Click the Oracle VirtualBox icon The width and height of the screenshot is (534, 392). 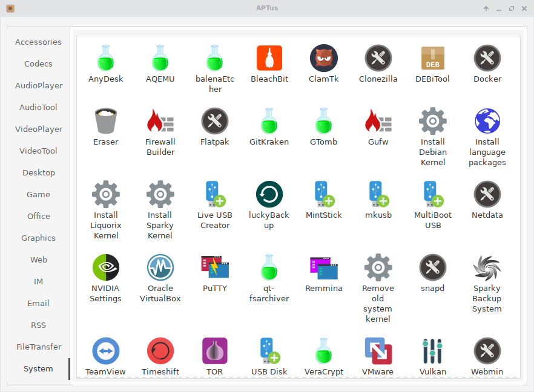point(160,267)
